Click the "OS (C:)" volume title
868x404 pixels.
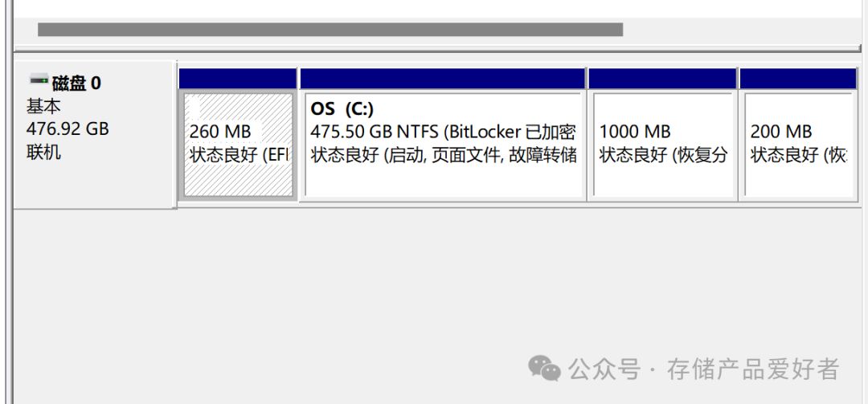point(342,109)
